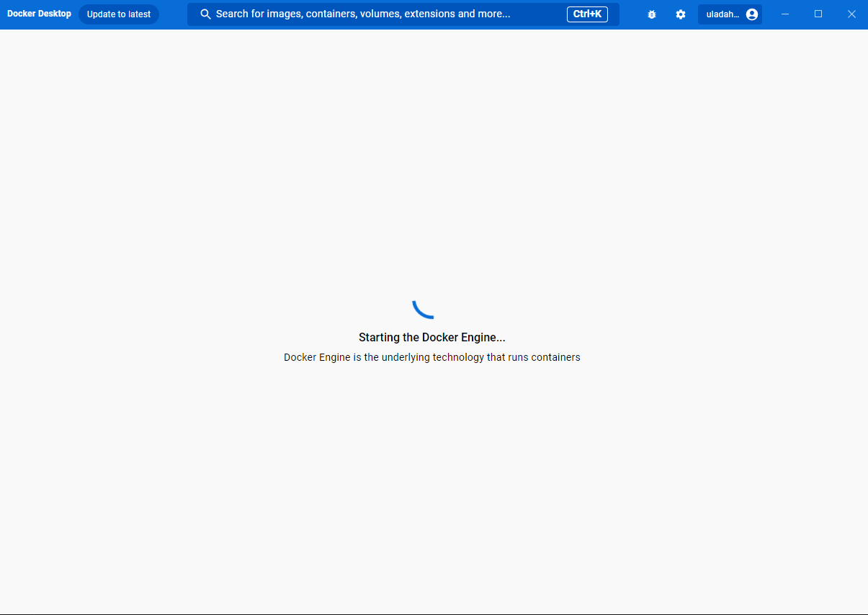
Task: Maximize the Docker Desktop window
Action: (818, 14)
